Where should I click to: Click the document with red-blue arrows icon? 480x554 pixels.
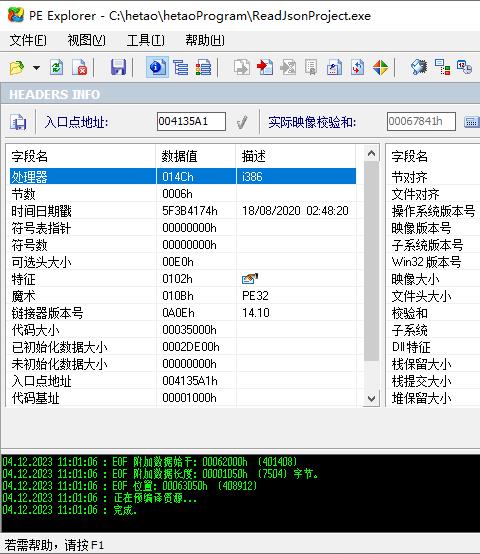(x=357, y=67)
